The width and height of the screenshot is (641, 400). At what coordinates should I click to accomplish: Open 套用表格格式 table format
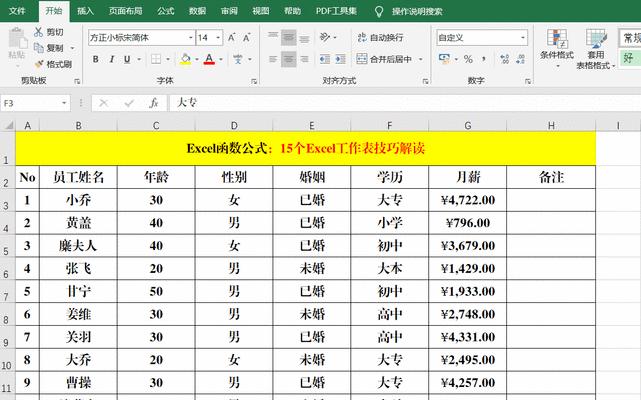596,48
